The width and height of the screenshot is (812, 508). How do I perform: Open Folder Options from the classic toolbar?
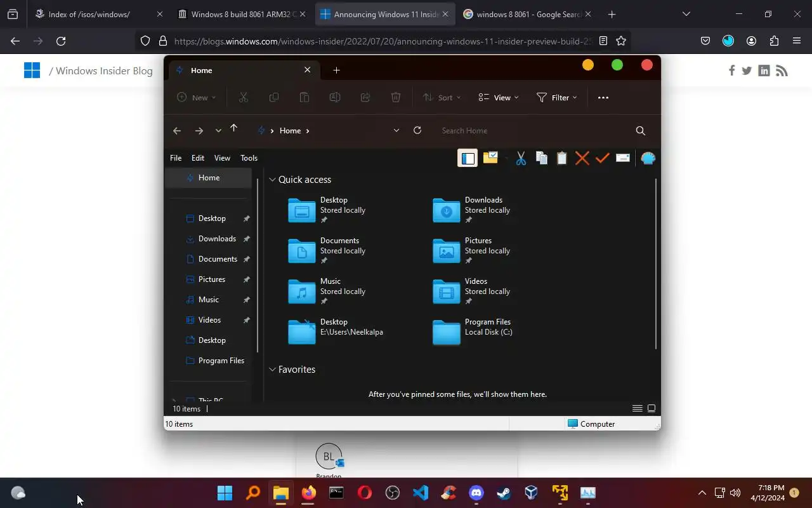click(490, 158)
